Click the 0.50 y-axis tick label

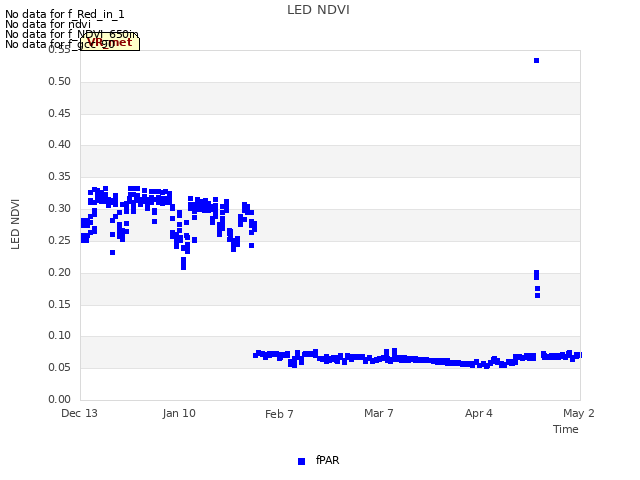(60, 81)
